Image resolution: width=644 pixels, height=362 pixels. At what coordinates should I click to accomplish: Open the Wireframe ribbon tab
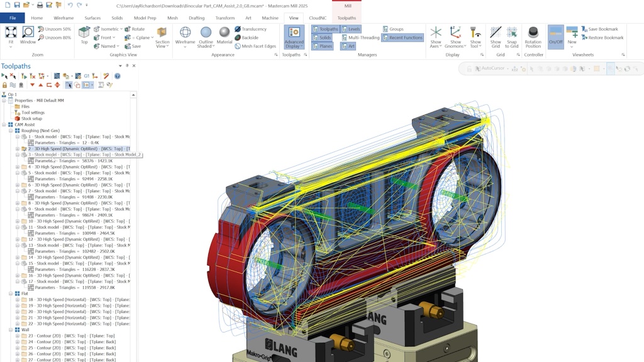[64, 18]
